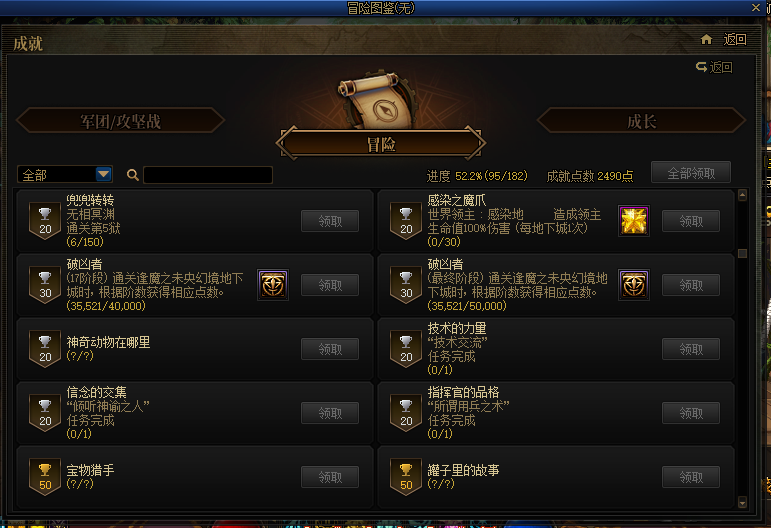Image resolution: width=771 pixels, height=528 pixels.
Task: Click the emblem reward icon for 最终阶段 破凶者
Action: (x=634, y=285)
